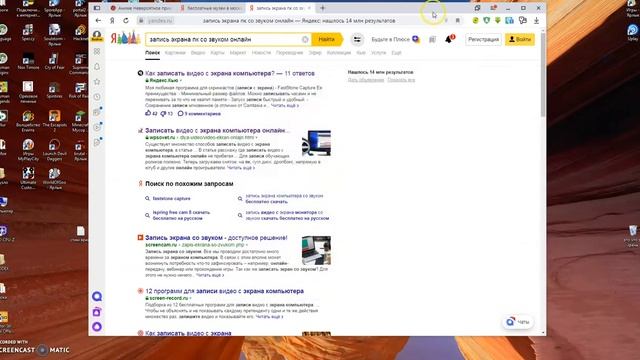Select related query 'faststone capture'
The height and width of the screenshot is (360, 640).
tap(171, 198)
